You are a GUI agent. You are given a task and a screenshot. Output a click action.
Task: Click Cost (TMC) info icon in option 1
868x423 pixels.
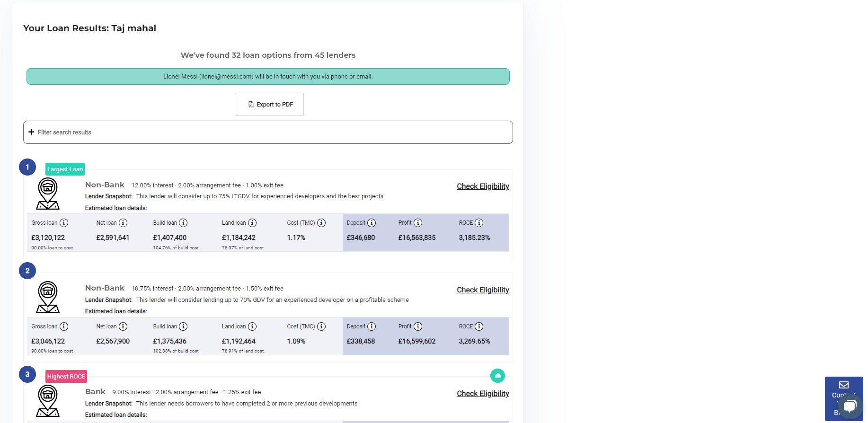point(321,223)
